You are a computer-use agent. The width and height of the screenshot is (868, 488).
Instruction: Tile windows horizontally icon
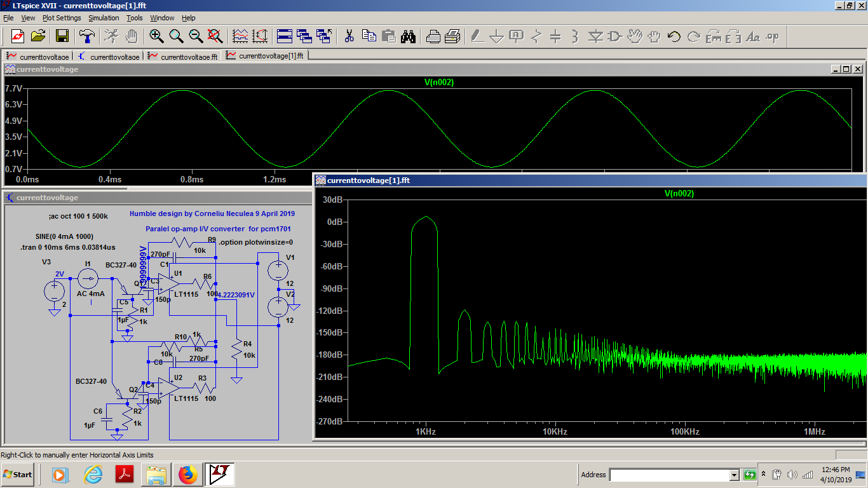[x=284, y=36]
